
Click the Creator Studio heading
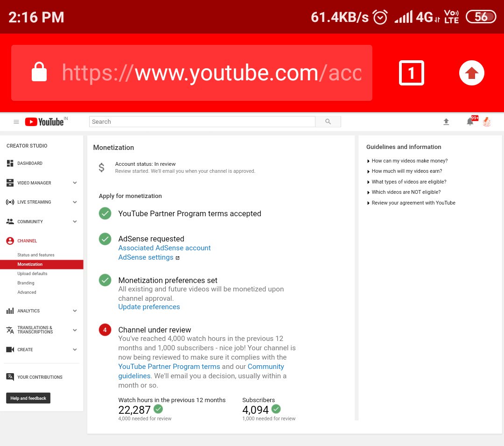tap(27, 146)
